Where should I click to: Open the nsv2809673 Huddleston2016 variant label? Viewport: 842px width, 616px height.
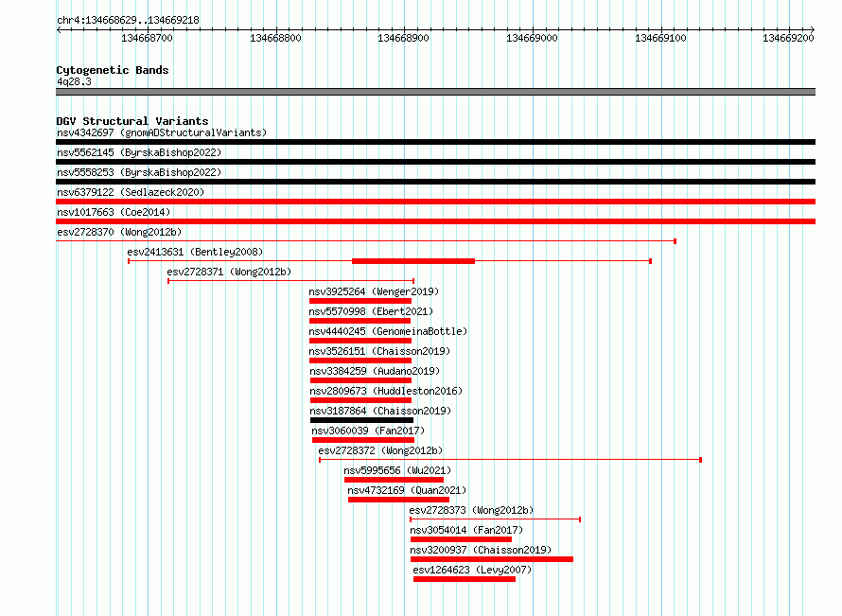tap(386, 391)
